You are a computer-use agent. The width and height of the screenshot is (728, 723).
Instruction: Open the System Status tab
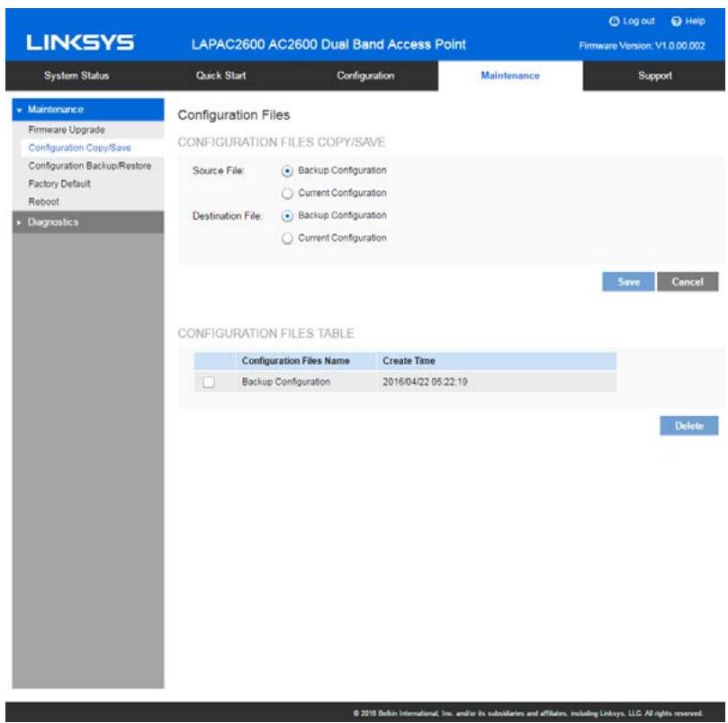coord(76,76)
